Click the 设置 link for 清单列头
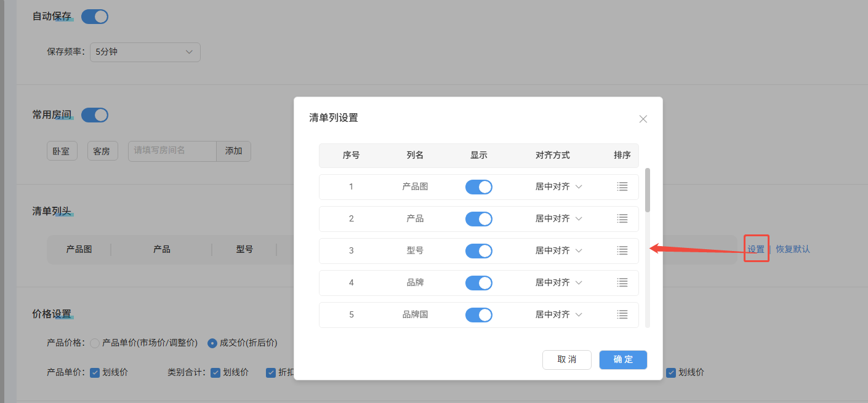Screen dimensions: 868x403 [756, 249]
